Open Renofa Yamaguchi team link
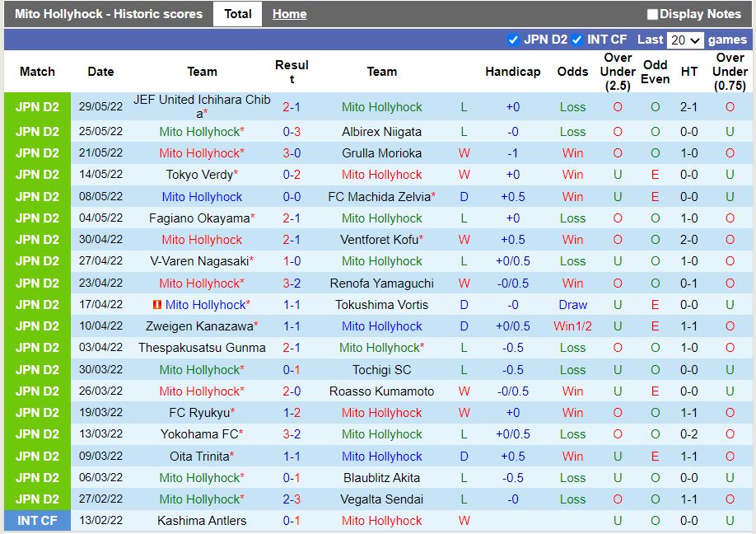The width and height of the screenshot is (756, 534). pyautogui.click(x=381, y=283)
